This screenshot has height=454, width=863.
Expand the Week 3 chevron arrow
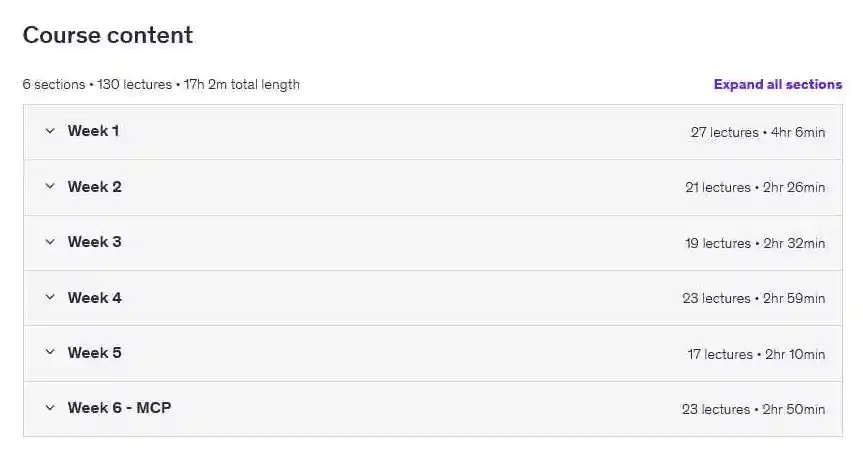(50, 242)
